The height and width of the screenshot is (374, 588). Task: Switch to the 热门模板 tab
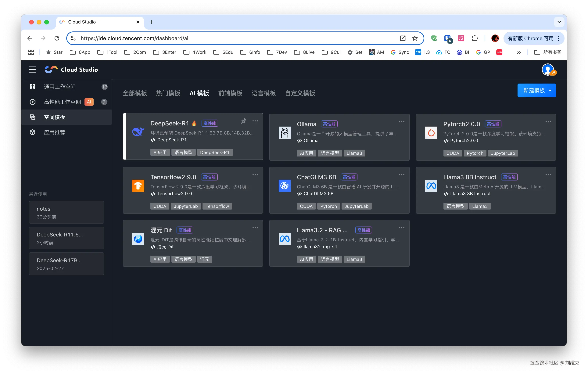tap(168, 93)
